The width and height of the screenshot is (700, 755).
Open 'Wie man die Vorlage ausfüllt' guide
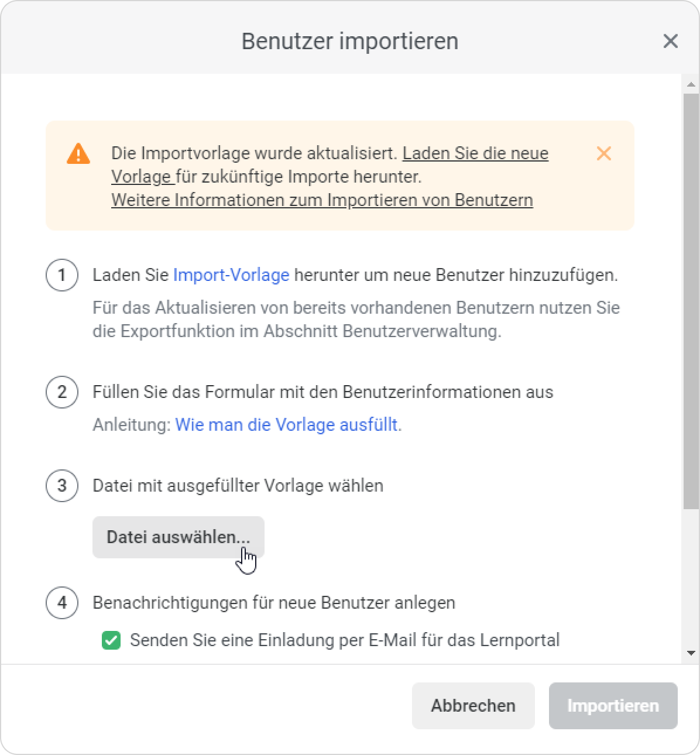pyautogui.click(x=288, y=425)
